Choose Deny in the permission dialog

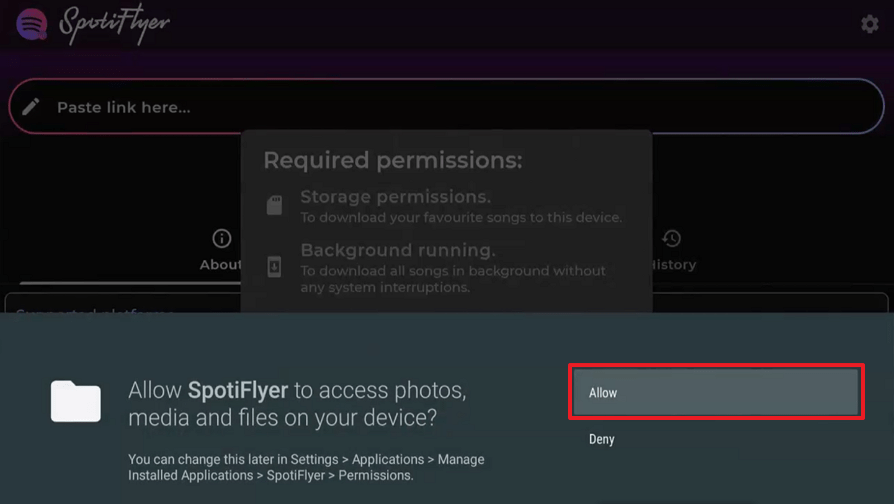(x=602, y=439)
